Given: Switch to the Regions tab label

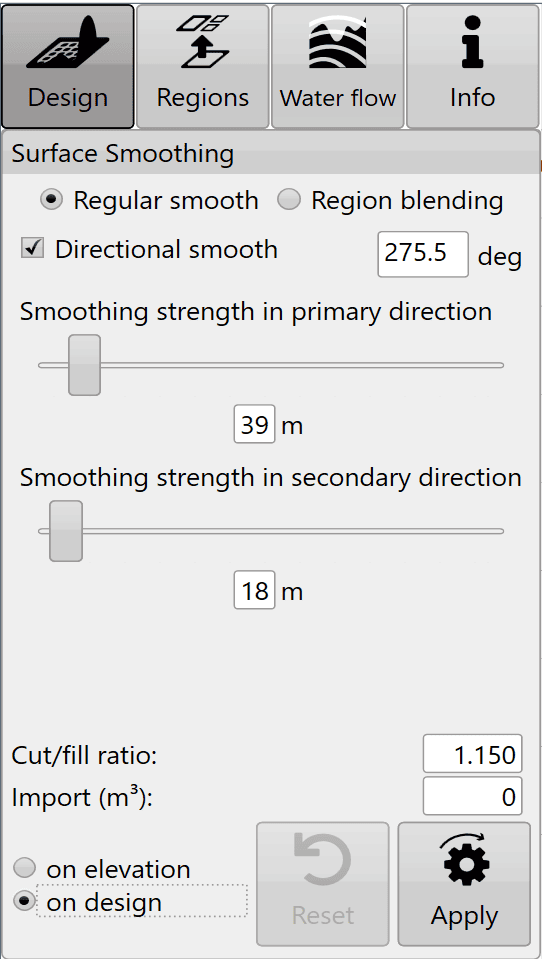Looking at the screenshot, I should 203,98.
